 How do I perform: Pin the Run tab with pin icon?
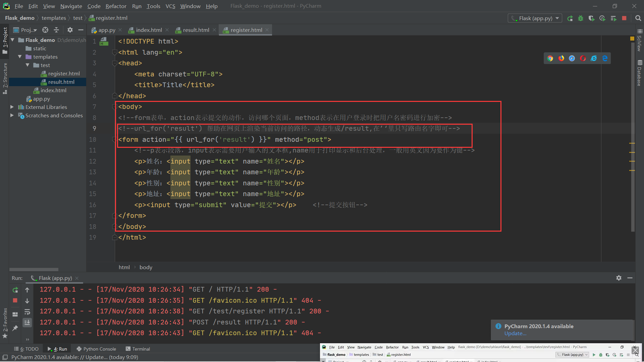coord(15,328)
